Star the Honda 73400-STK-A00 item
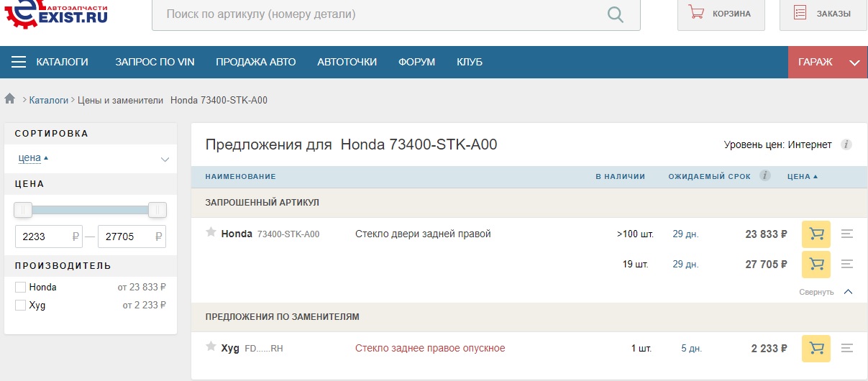Screen dimensions: 868x381 (211, 232)
